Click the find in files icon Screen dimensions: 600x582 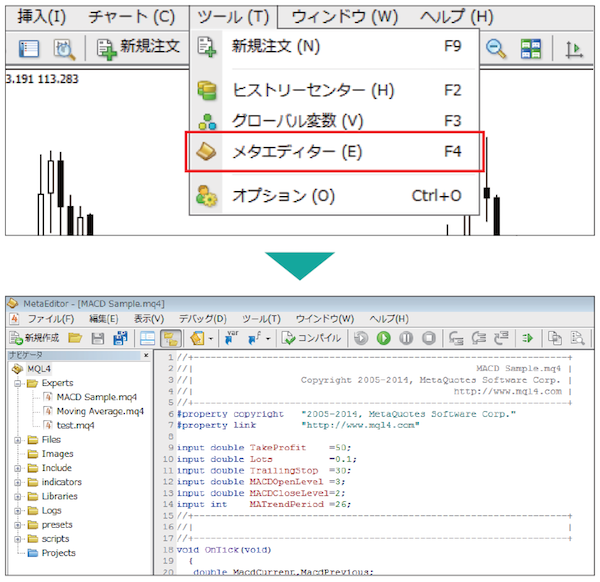click(577, 338)
